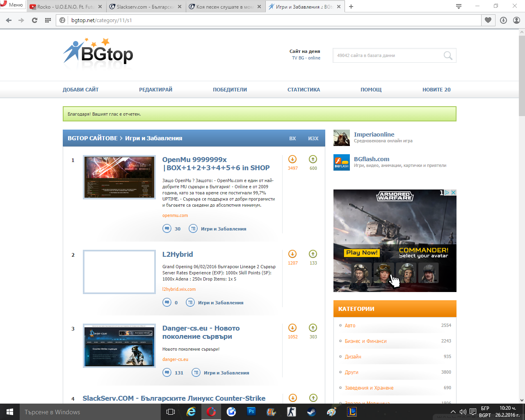Open the 'Авто' category
The width and height of the screenshot is (525, 420).
(350, 325)
